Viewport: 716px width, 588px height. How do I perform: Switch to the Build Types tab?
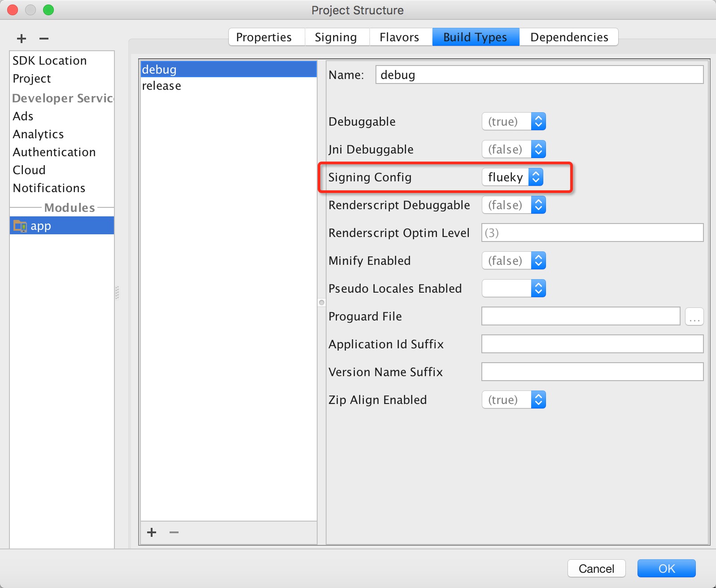(x=476, y=37)
